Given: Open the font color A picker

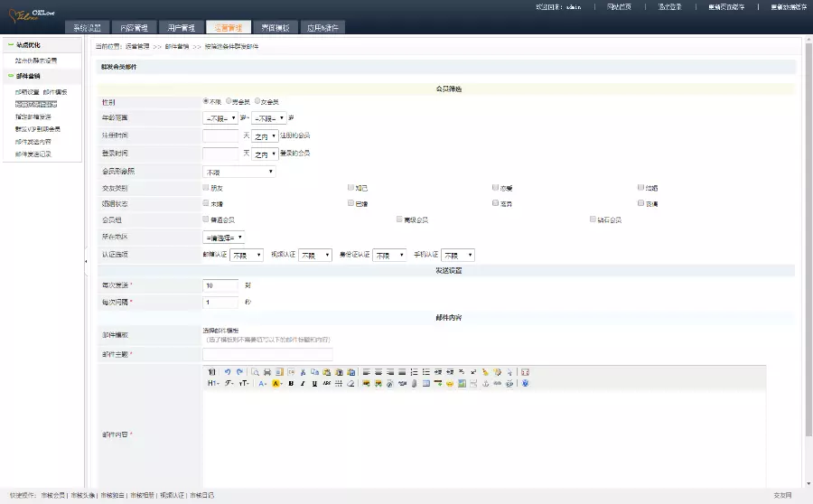Looking at the screenshot, I should coord(263,383).
